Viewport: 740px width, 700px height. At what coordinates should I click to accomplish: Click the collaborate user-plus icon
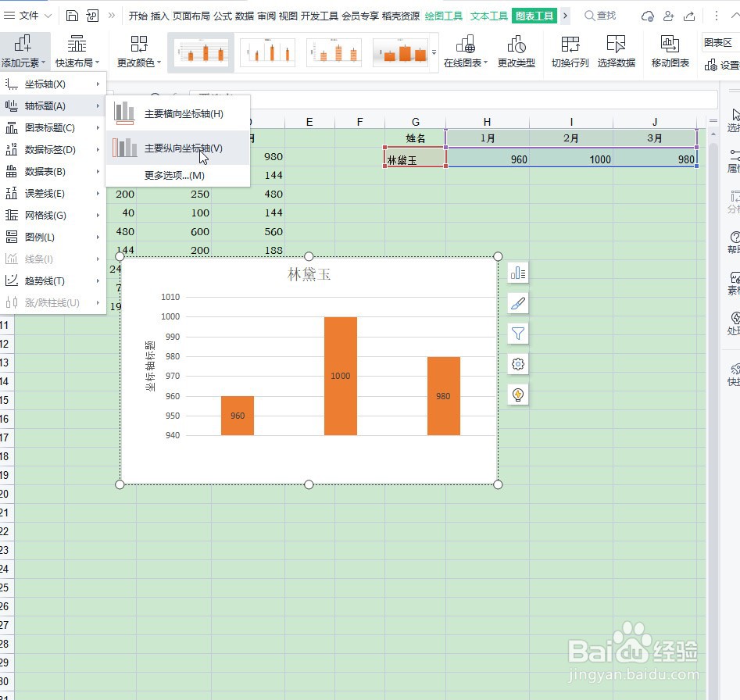[668, 16]
